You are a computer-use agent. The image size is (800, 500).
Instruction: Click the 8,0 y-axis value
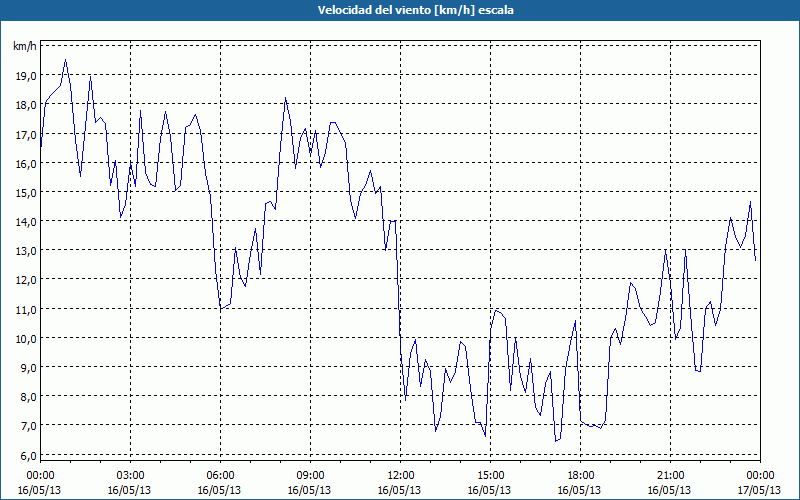click(29, 396)
